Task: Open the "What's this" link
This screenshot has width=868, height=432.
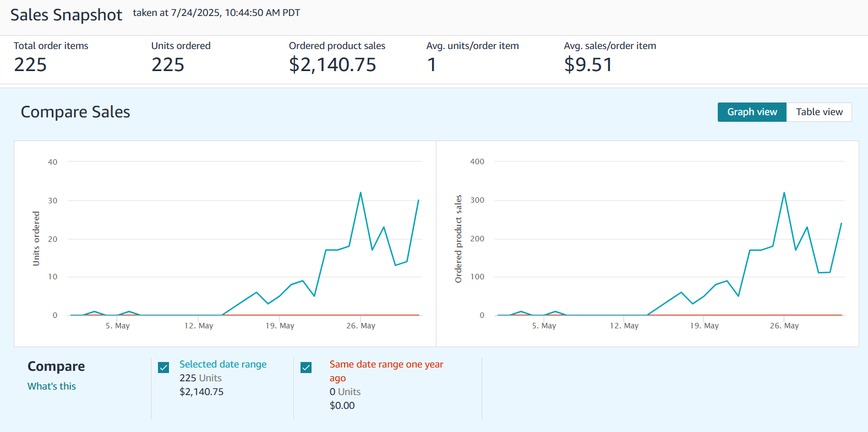Action: (52, 386)
